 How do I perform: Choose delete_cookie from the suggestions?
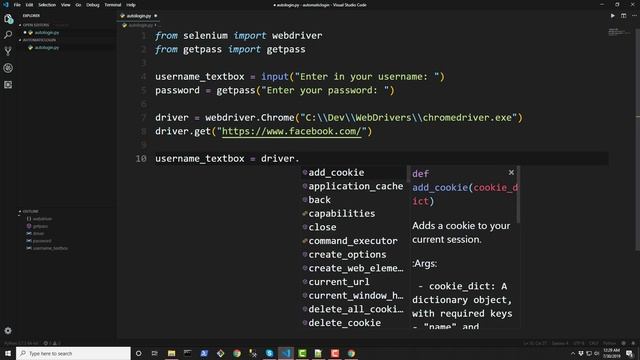click(x=353, y=323)
